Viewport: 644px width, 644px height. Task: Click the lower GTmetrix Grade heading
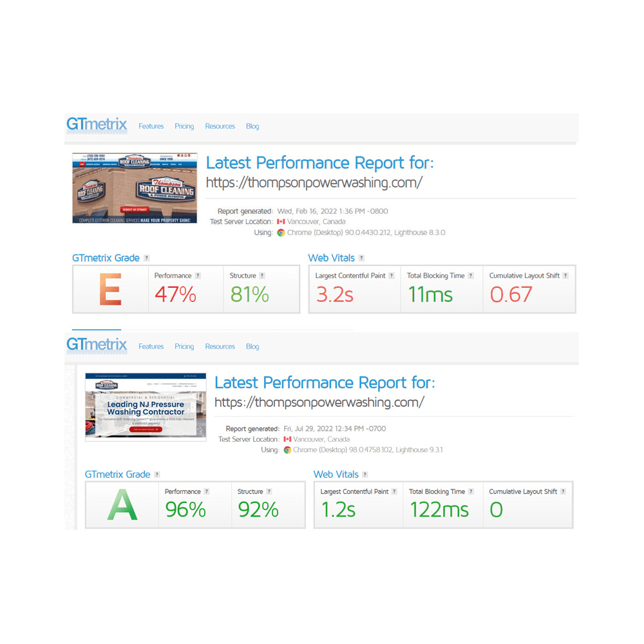point(117,475)
